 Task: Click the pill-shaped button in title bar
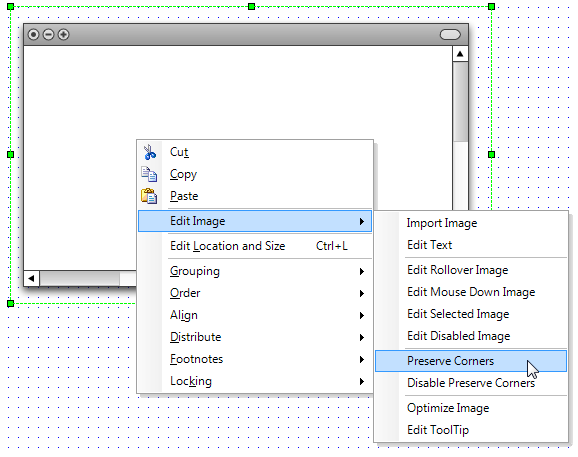point(450,35)
